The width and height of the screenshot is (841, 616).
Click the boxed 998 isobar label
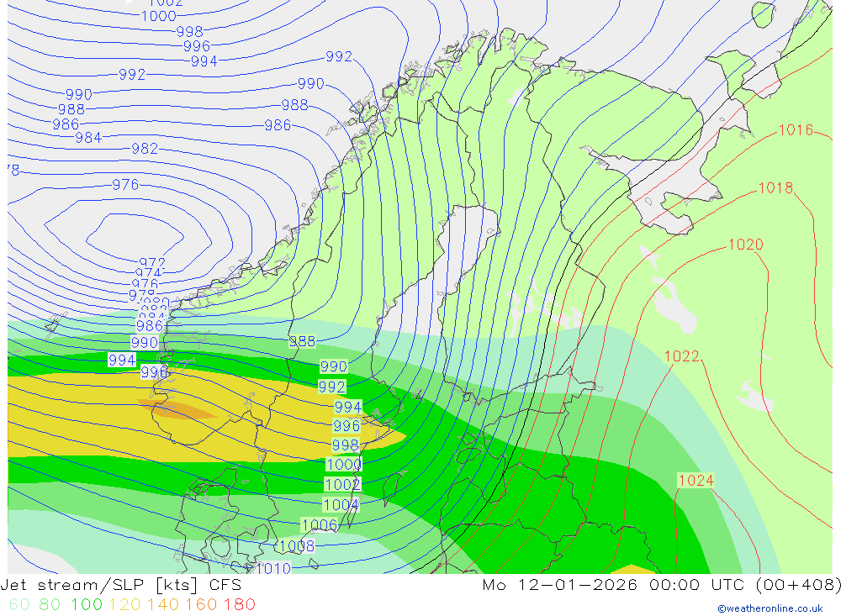coord(345,445)
